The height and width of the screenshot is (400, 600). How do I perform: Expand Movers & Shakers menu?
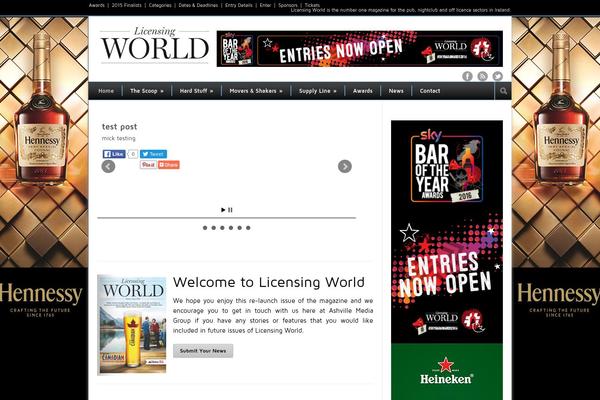click(x=256, y=91)
